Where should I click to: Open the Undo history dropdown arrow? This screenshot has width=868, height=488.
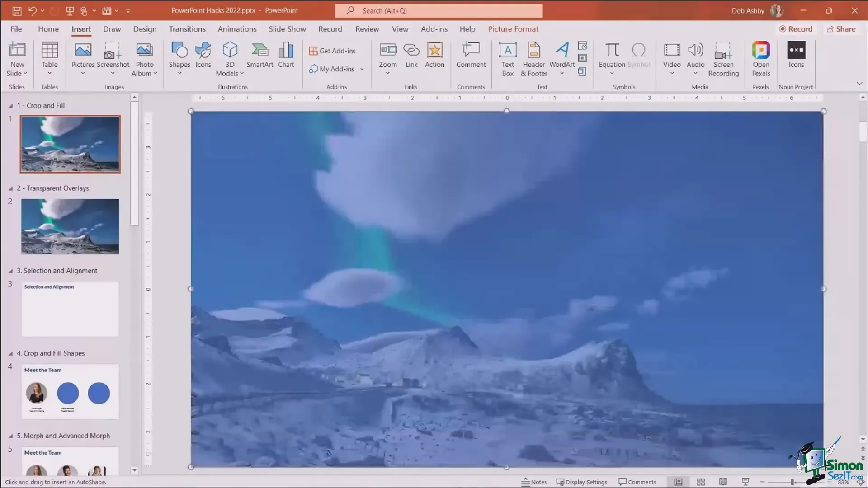click(42, 11)
